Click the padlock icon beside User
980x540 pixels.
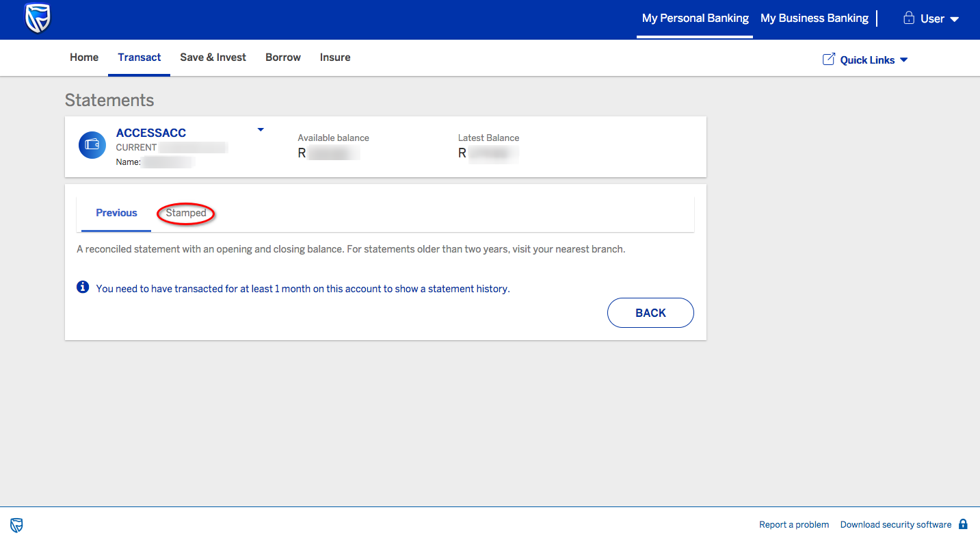[x=909, y=18]
